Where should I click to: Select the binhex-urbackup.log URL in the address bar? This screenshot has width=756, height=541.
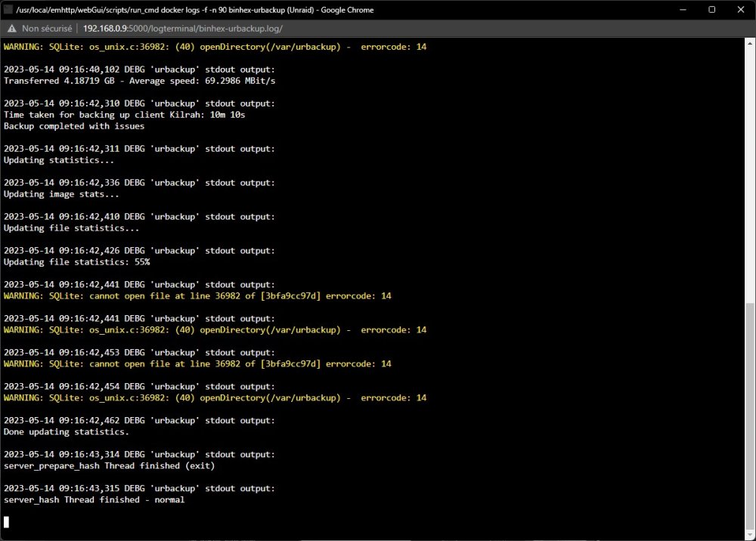183,29
